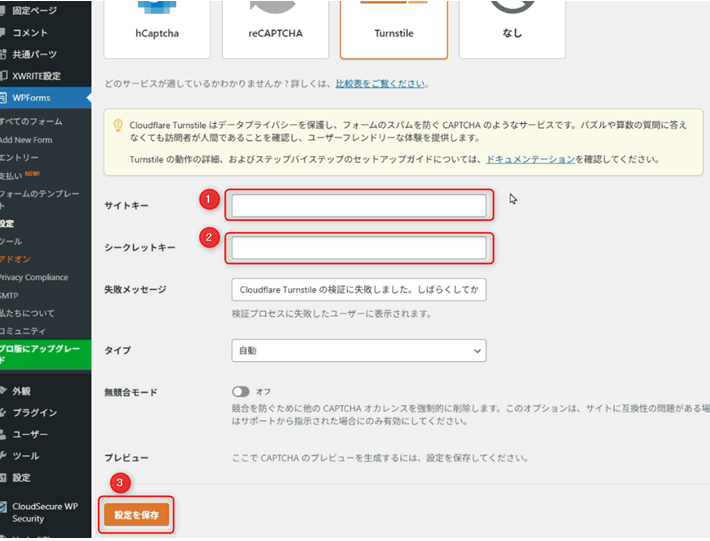
Task: Open the main ツール sidebar menu with wrench icon
Action: point(25,456)
